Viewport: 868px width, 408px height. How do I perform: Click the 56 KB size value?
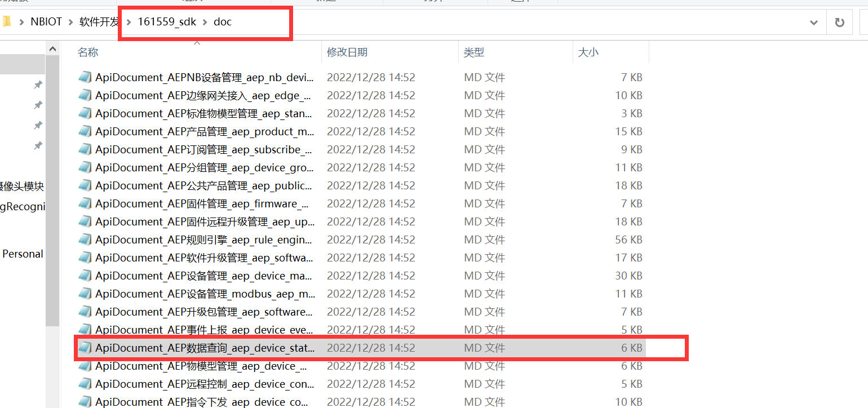629,240
